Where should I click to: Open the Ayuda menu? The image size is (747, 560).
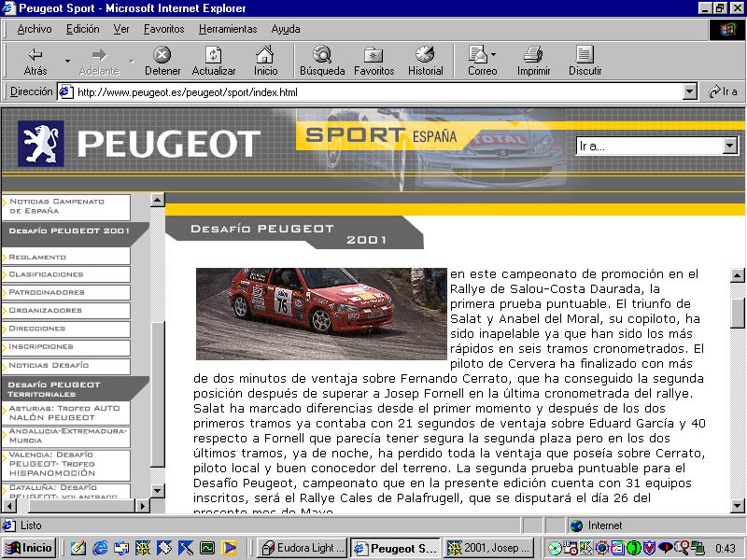click(286, 29)
